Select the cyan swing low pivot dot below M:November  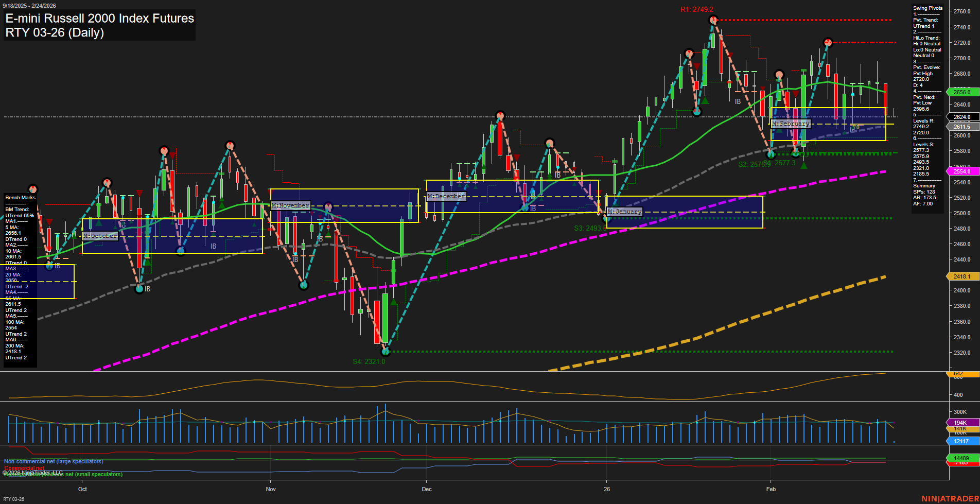304,284
